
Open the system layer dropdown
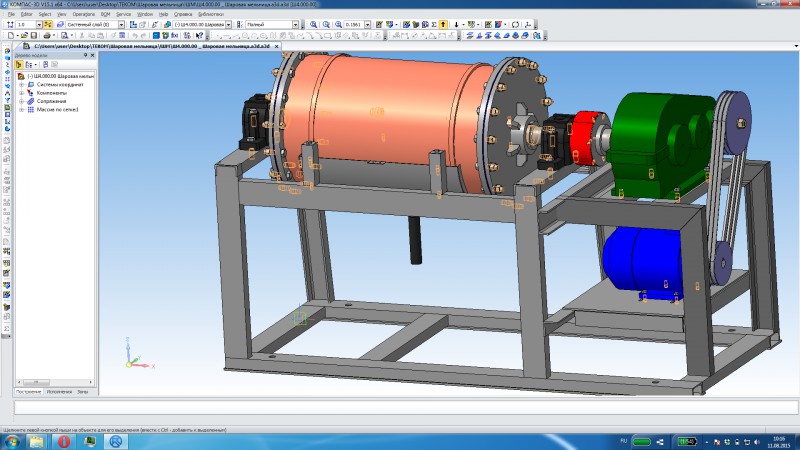[121, 24]
